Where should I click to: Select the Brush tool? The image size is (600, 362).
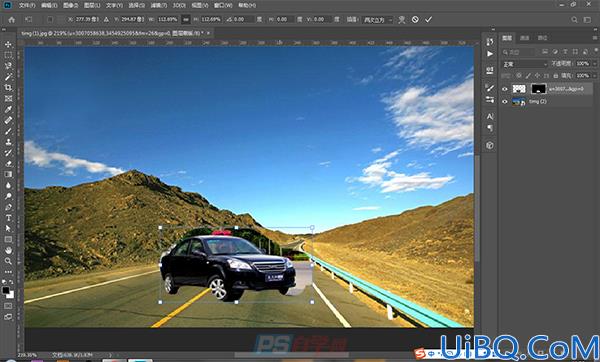point(8,131)
